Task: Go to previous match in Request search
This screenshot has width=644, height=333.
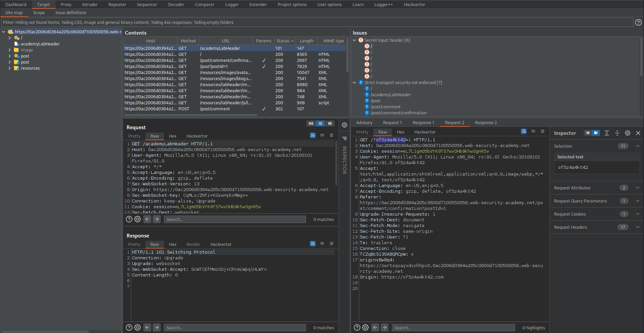Action: [x=147, y=219]
